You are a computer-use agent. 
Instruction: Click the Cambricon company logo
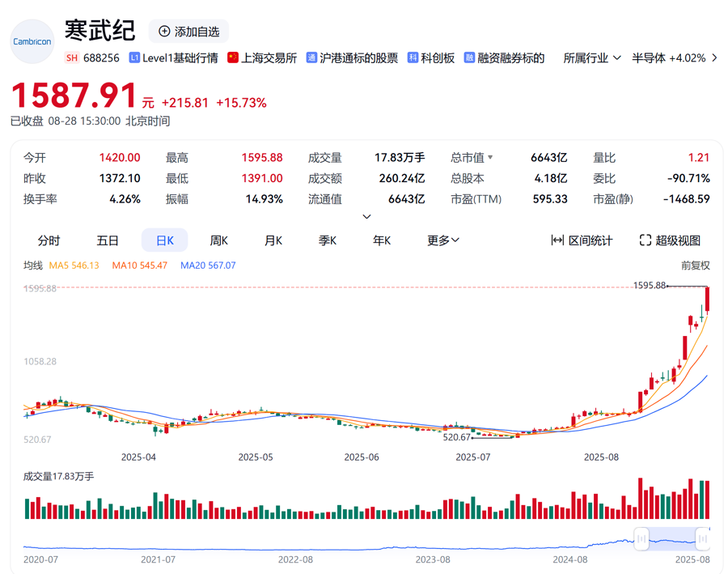point(32,42)
